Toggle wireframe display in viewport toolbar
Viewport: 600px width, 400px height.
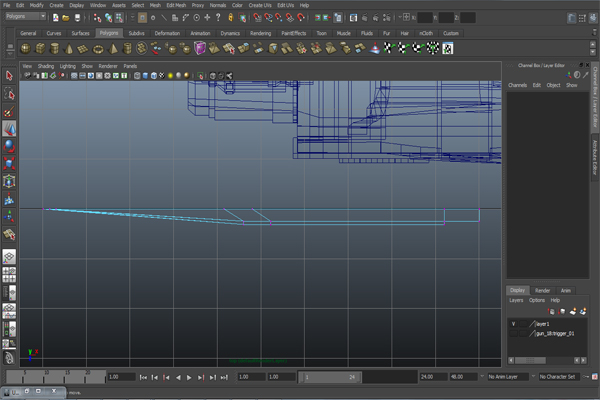[x=137, y=76]
